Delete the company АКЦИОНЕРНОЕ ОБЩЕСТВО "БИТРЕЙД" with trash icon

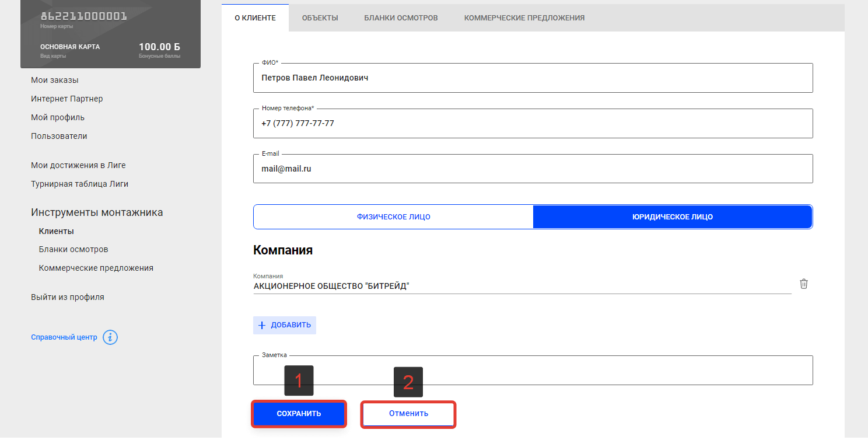click(x=803, y=284)
